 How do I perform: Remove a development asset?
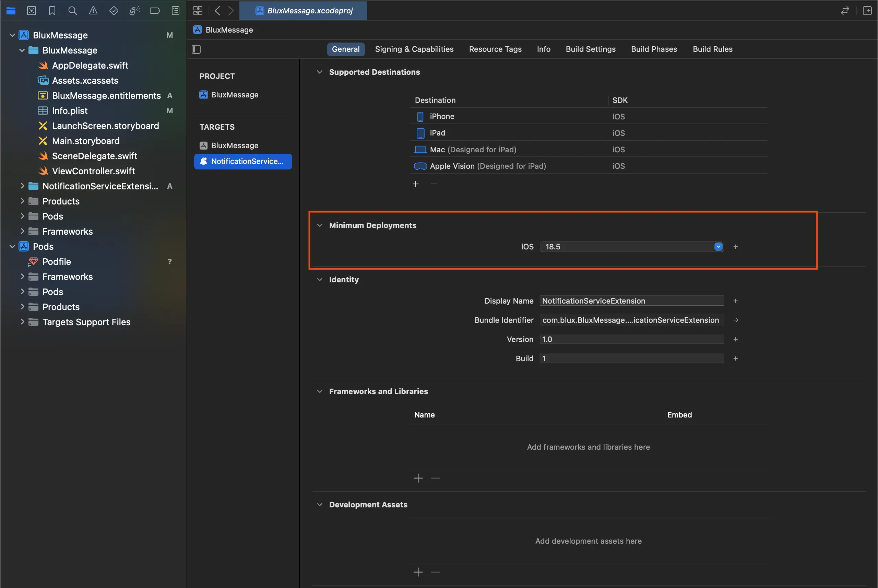pyautogui.click(x=435, y=572)
